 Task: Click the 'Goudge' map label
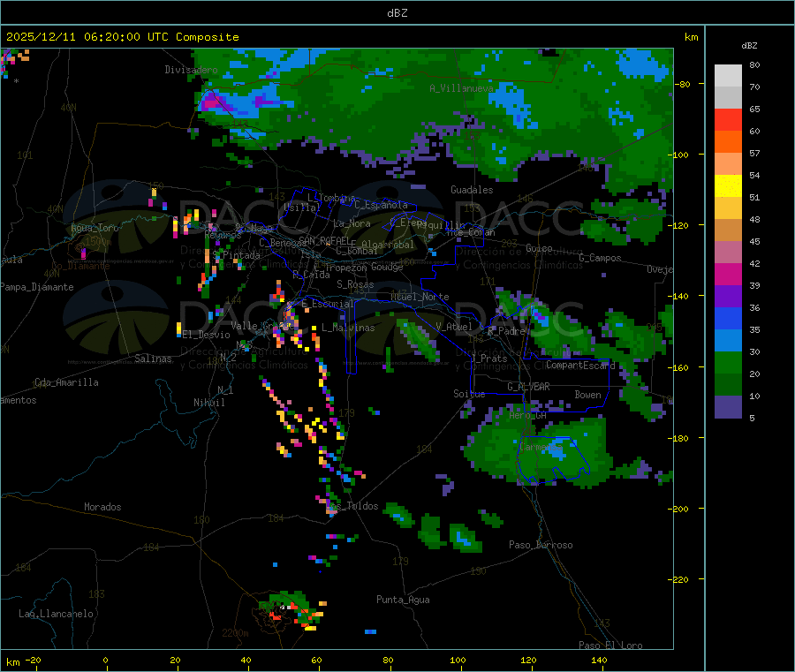(x=387, y=267)
